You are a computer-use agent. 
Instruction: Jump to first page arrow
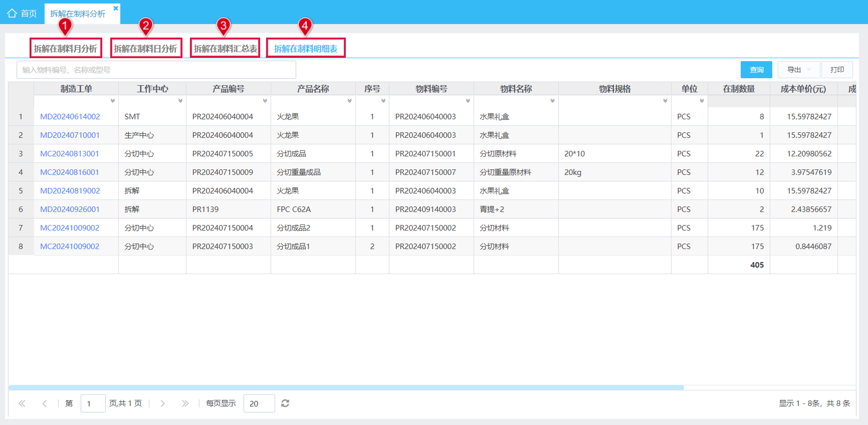[22, 403]
